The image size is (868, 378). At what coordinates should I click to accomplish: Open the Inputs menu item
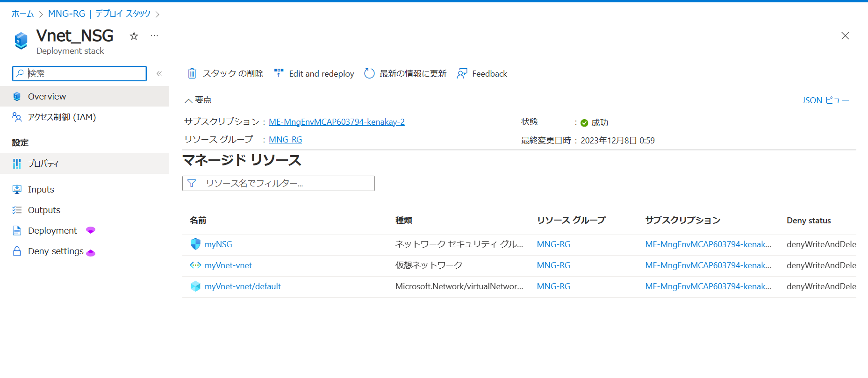85,189
